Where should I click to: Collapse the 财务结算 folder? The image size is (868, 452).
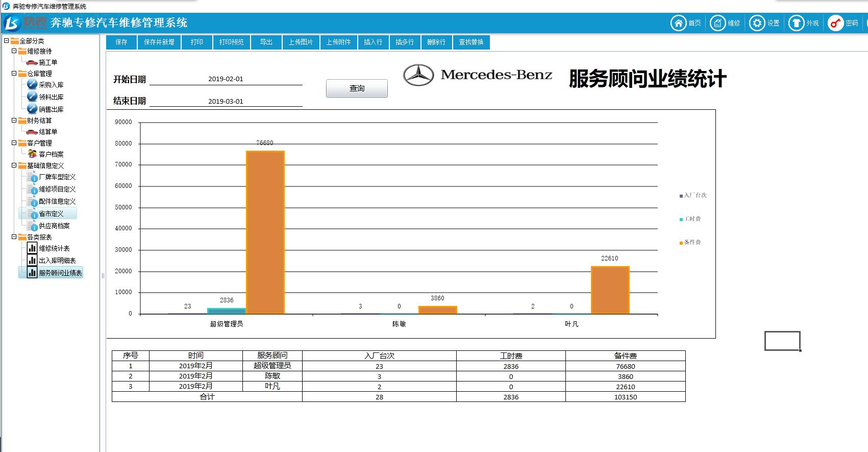[x=14, y=121]
